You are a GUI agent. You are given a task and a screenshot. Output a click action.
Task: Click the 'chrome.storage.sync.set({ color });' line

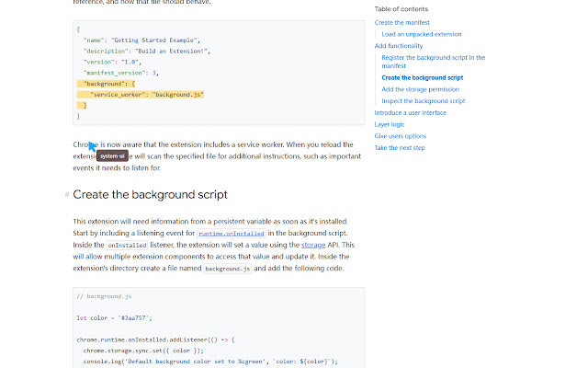(143, 351)
